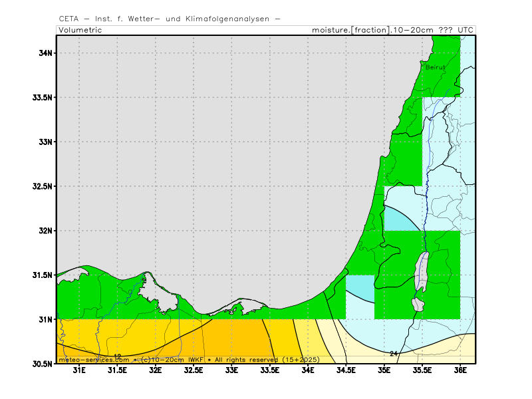Viewport: 532px width, 399px height.
Task: Click the meteo-services.com copyright text
Action: 190,359
